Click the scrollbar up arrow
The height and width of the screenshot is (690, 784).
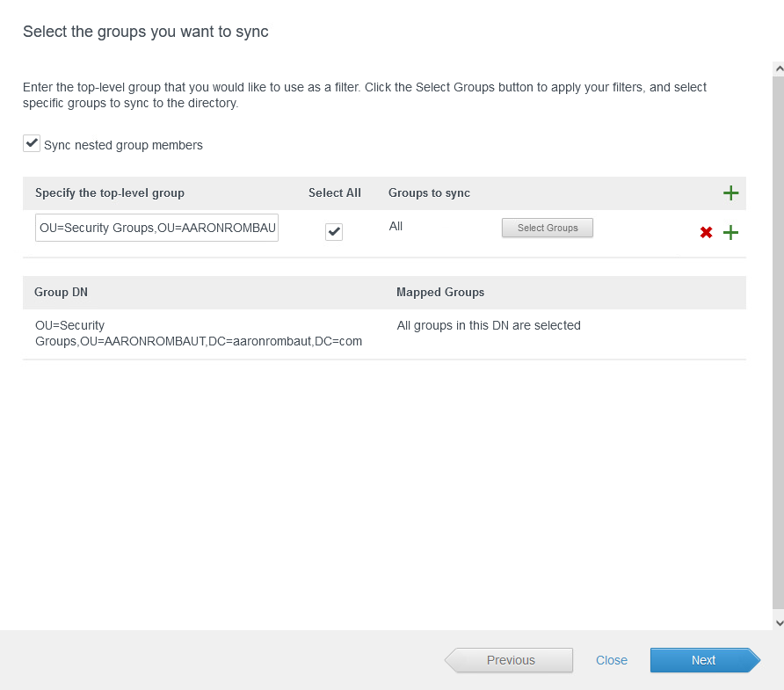point(778,68)
